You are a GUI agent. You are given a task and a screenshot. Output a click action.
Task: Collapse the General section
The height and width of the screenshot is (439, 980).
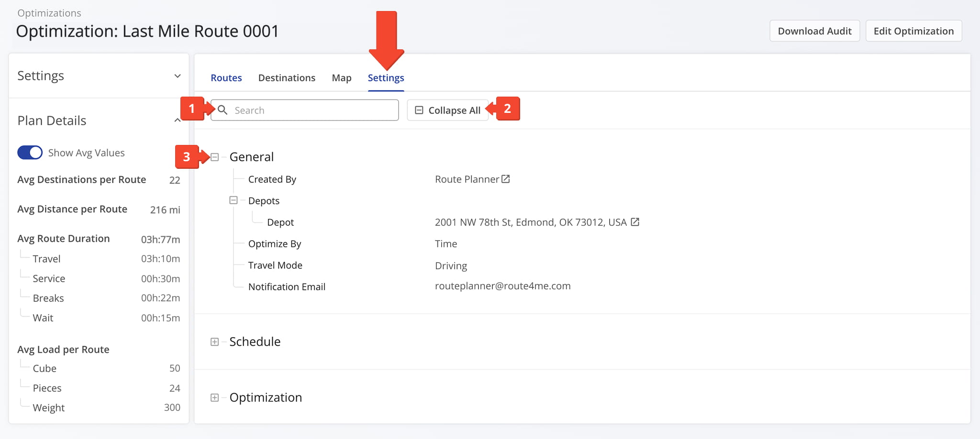(215, 157)
